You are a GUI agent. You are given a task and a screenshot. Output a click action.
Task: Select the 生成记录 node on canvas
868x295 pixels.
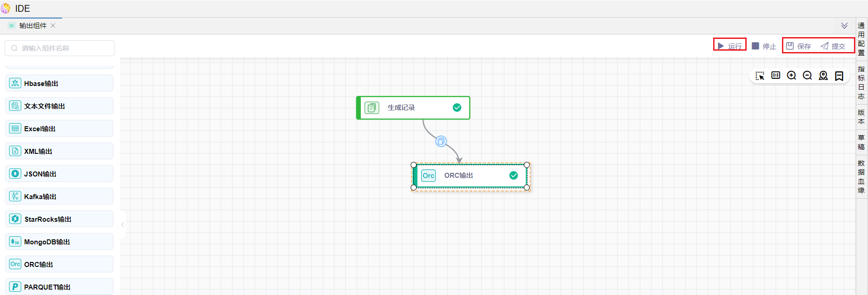pos(412,108)
